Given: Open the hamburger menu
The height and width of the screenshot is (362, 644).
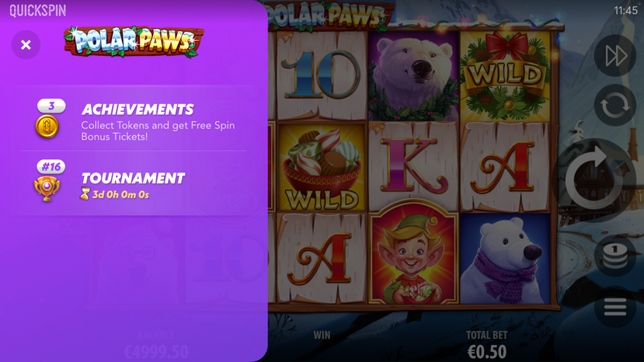Looking at the screenshot, I should pos(614,307).
